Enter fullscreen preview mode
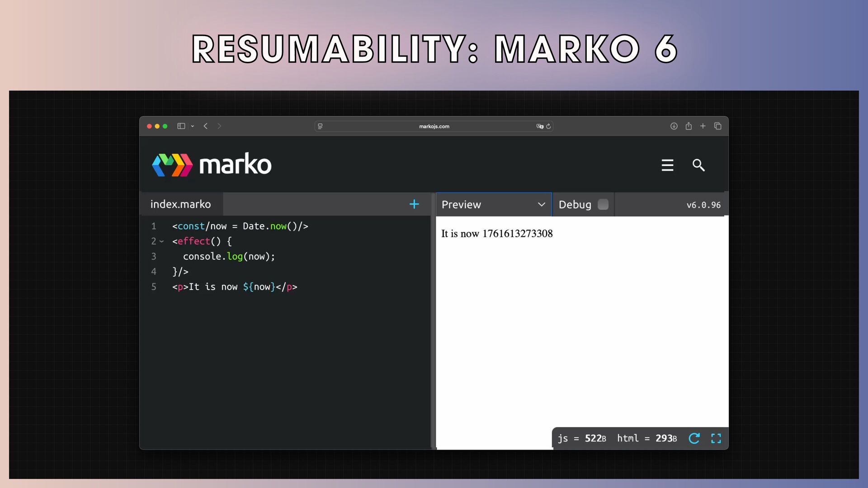This screenshot has width=868, height=488. click(x=716, y=438)
